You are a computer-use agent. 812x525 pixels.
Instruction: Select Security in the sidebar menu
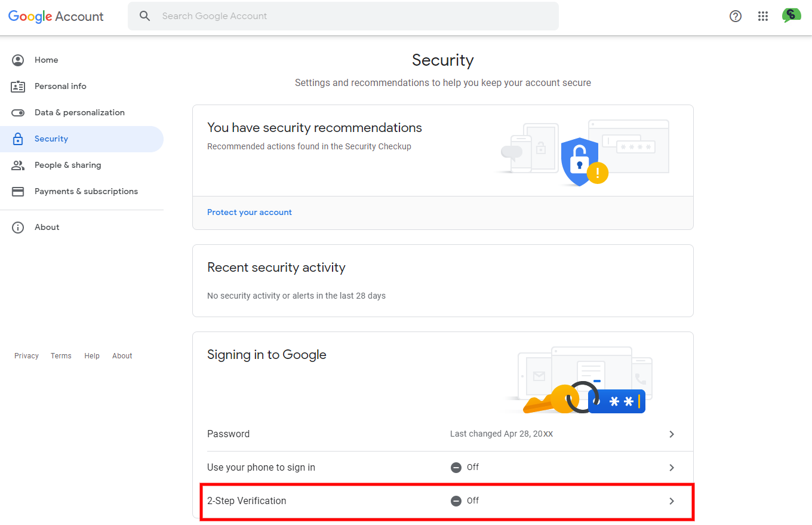tap(82, 139)
